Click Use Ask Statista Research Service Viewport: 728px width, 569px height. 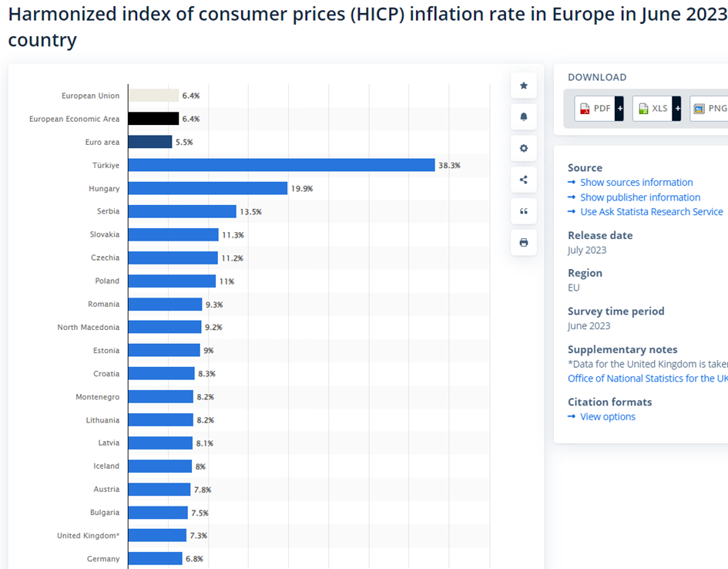(652, 212)
